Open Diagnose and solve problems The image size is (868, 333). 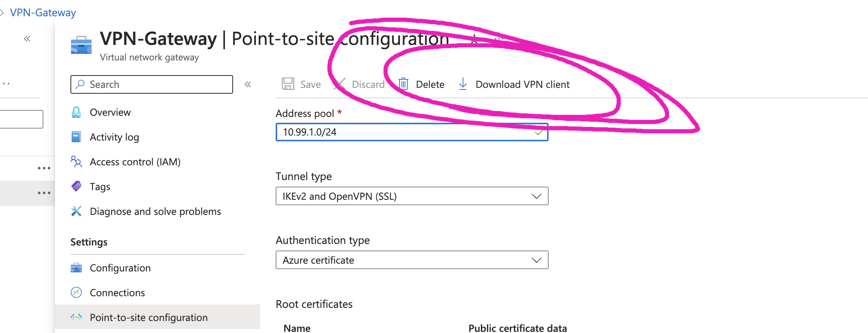click(157, 211)
